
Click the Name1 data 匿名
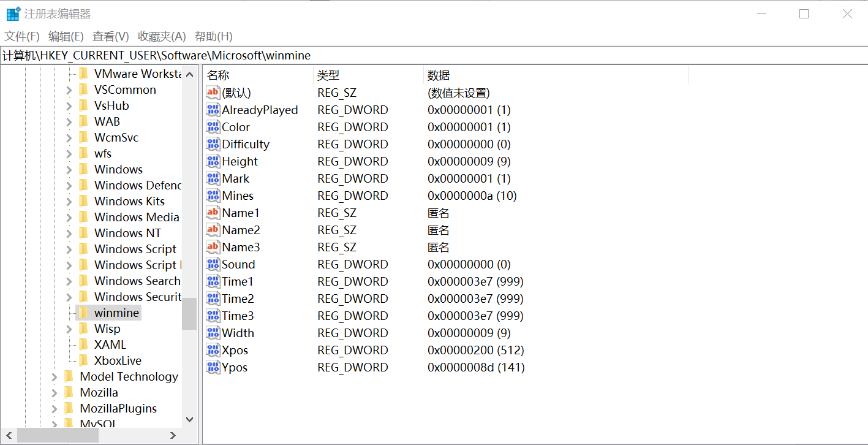(439, 213)
